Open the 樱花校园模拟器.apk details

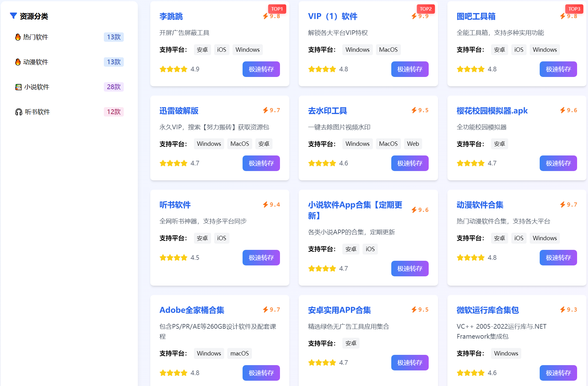point(492,111)
